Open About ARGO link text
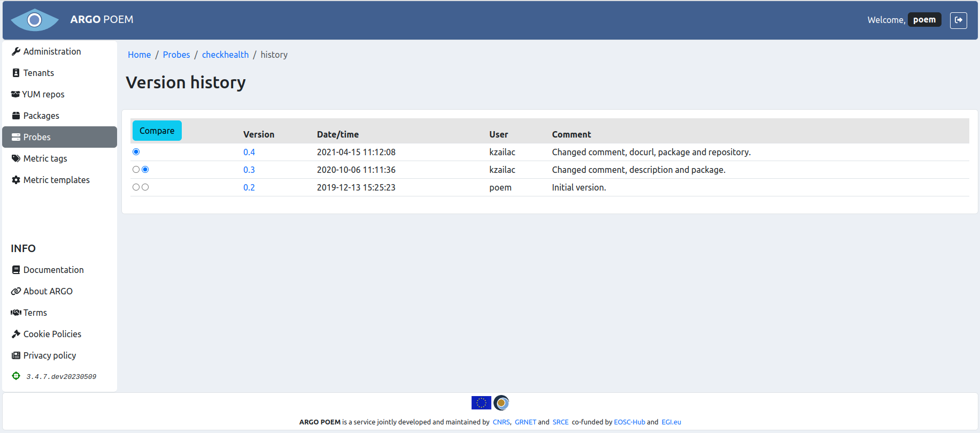The width and height of the screenshot is (980, 433). click(48, 291)
